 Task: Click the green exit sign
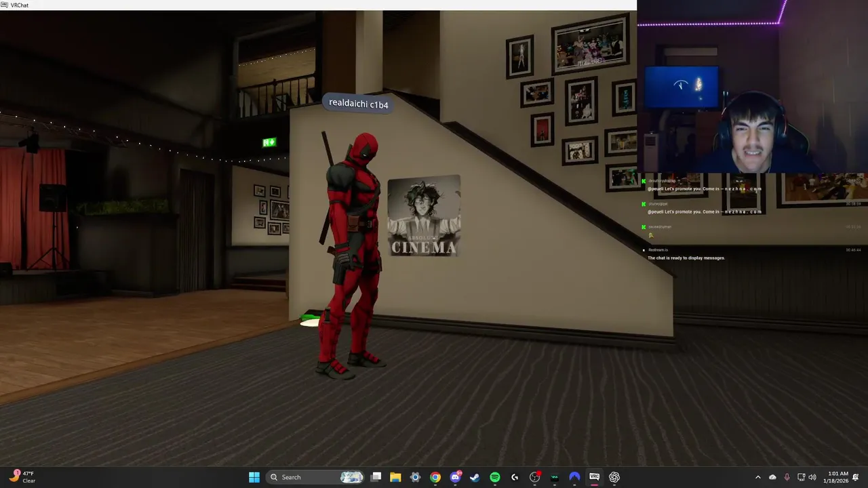pos(269,142)
